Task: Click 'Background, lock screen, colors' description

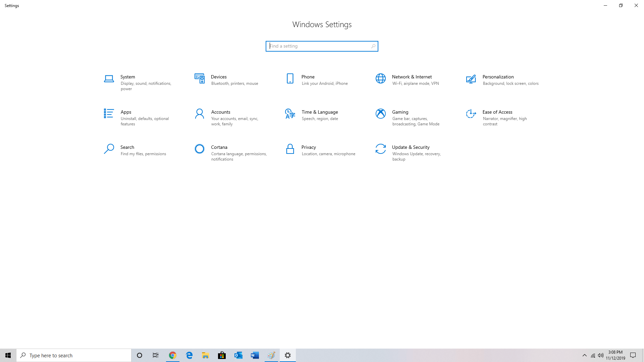Action: click(x=511, y=83)
